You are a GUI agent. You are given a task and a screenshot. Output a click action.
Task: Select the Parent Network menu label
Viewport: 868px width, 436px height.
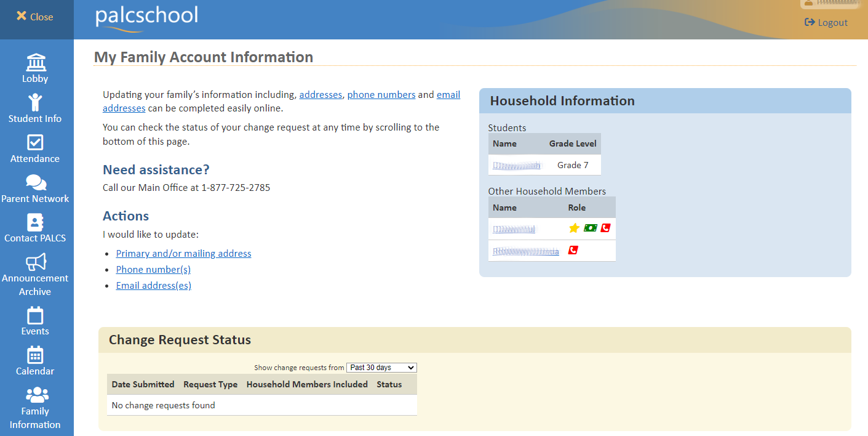click(x=35, y=199)
